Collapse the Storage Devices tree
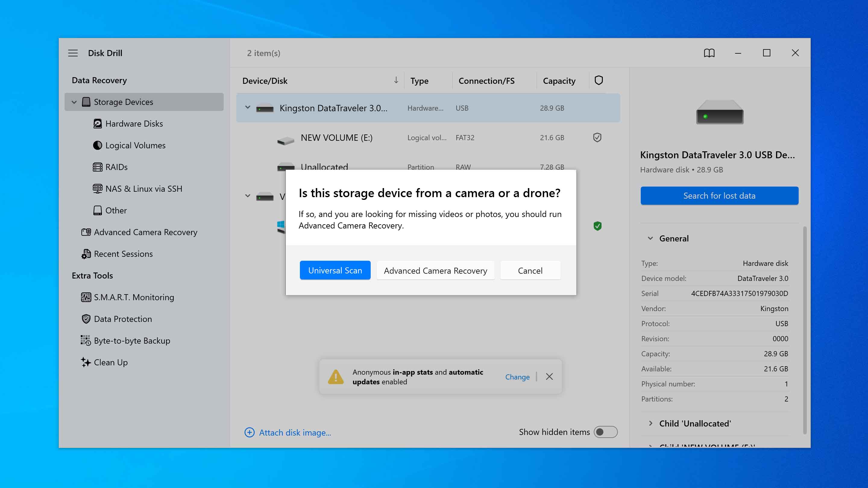The width and height of the screenshot is (868, 488). click(74, 102)
